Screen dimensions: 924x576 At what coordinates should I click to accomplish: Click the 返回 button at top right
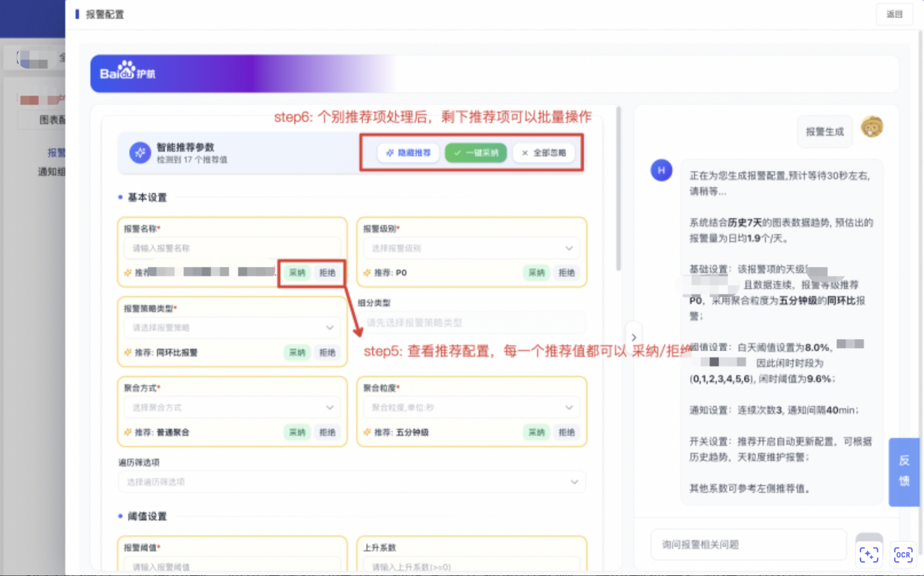894,14
